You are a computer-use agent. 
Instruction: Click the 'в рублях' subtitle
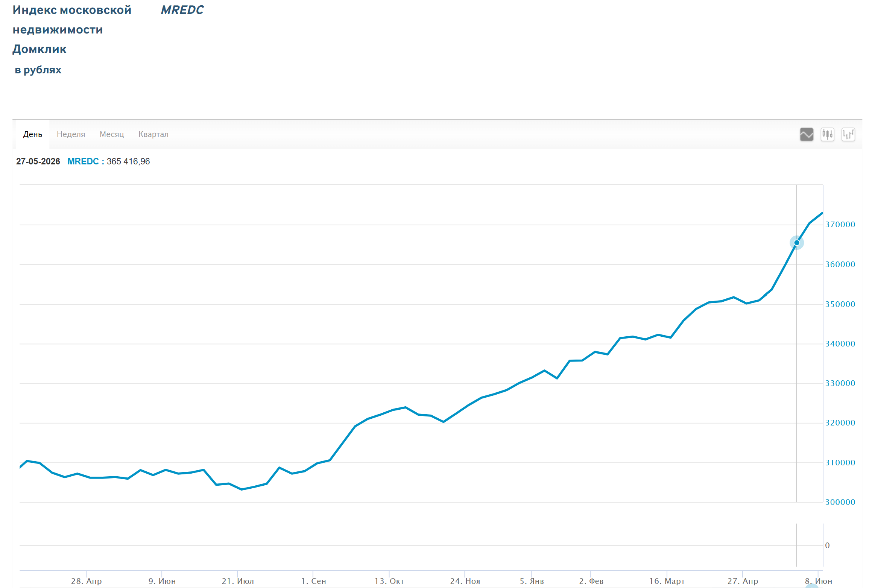click(x=38, y=70)
